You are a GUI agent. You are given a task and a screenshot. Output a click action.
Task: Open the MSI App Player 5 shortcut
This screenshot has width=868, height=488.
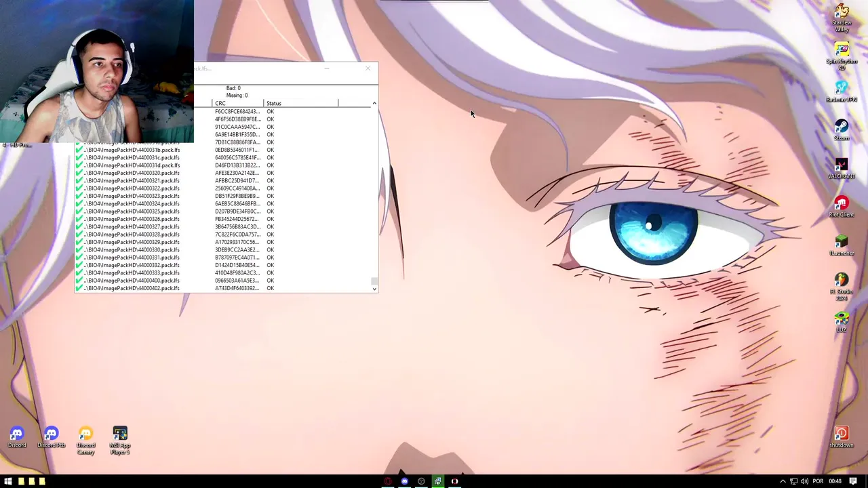point(120,441)
